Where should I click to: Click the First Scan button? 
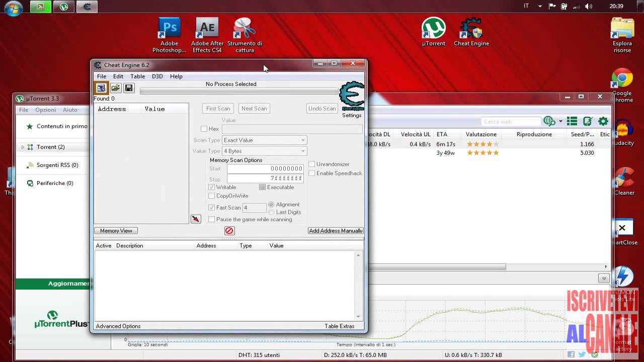tap(218, 109)
